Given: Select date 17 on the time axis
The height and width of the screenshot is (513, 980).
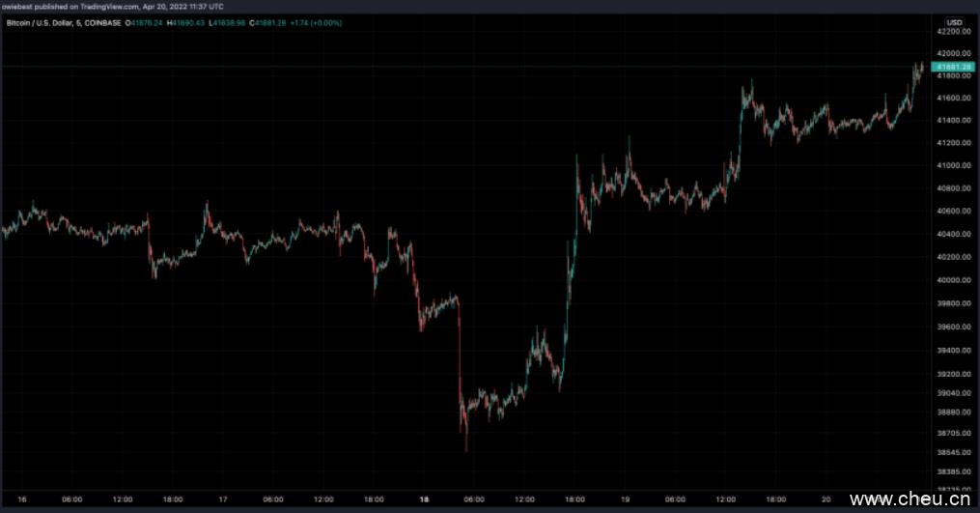Looking at the screenshot, I should click(x=223, y=499).
